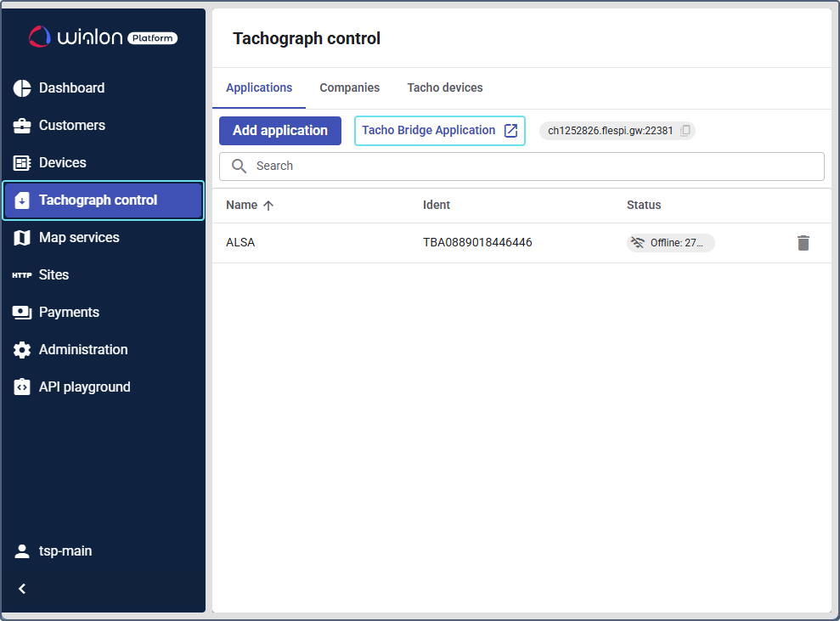Open the Tacho Bridge Application link
Viewport: 840px width, 621px height.
pos(439,131)
